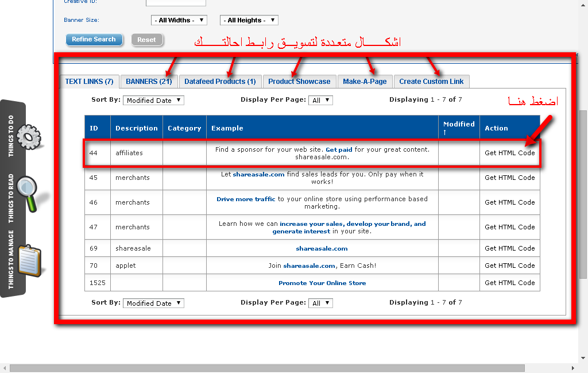Open the Create Custom Link tab
The image size is (588, 373).
(431, 82)
